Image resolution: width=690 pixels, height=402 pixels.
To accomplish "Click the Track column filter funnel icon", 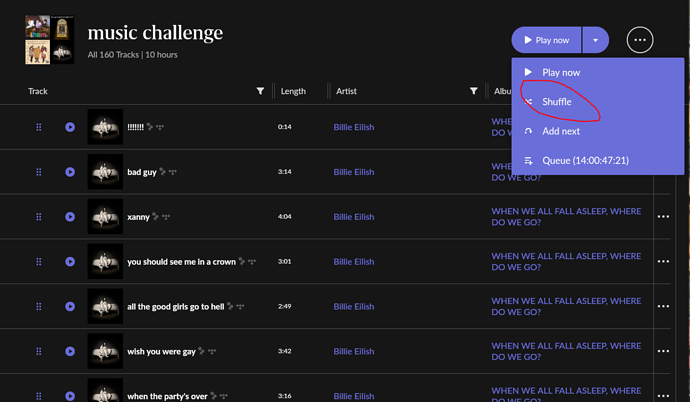I will 261,91.
